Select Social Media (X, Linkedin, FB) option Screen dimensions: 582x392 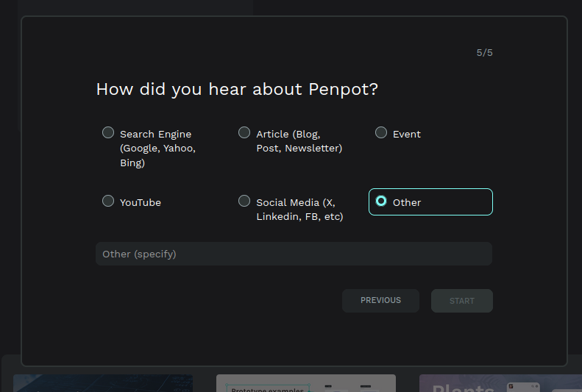244,201
